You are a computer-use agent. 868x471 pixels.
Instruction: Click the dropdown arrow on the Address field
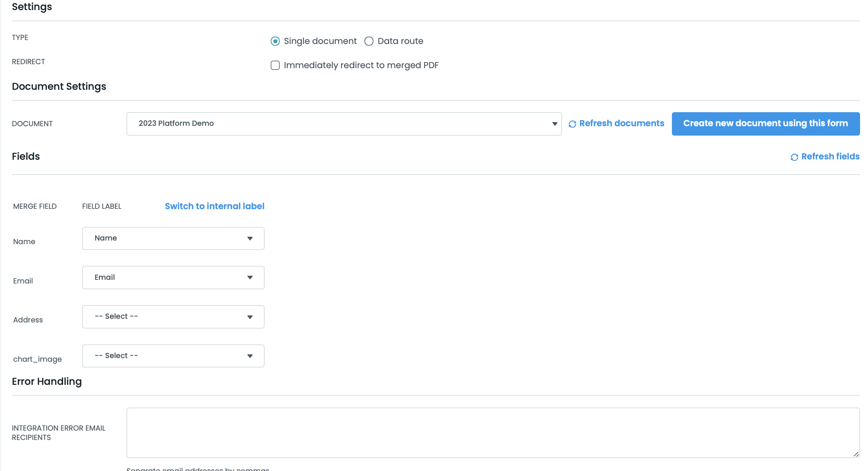[250, 317]
